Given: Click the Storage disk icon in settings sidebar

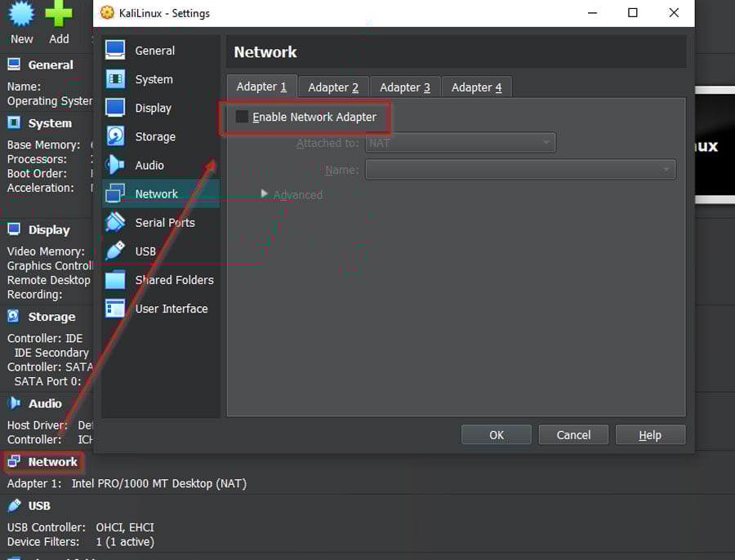Looking at the screenshot, I should [115, 136].
